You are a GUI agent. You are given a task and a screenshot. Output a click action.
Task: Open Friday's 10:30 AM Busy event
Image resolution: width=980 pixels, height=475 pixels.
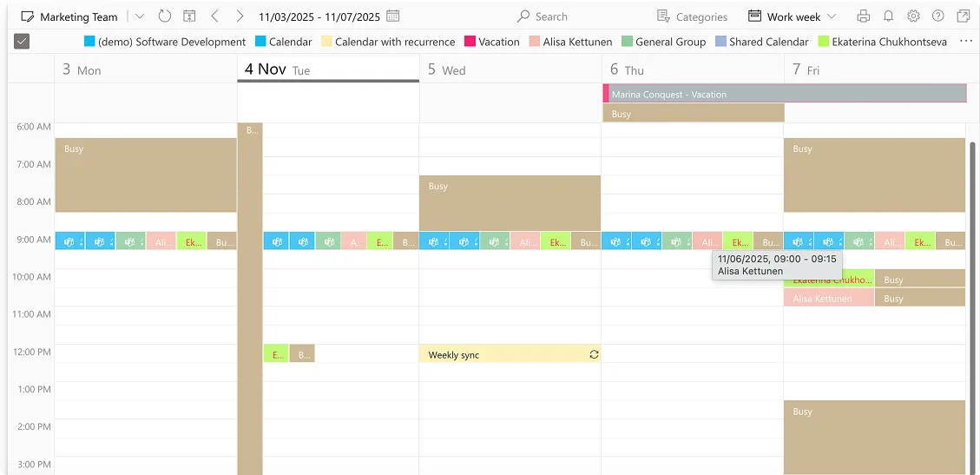[920, 298]
